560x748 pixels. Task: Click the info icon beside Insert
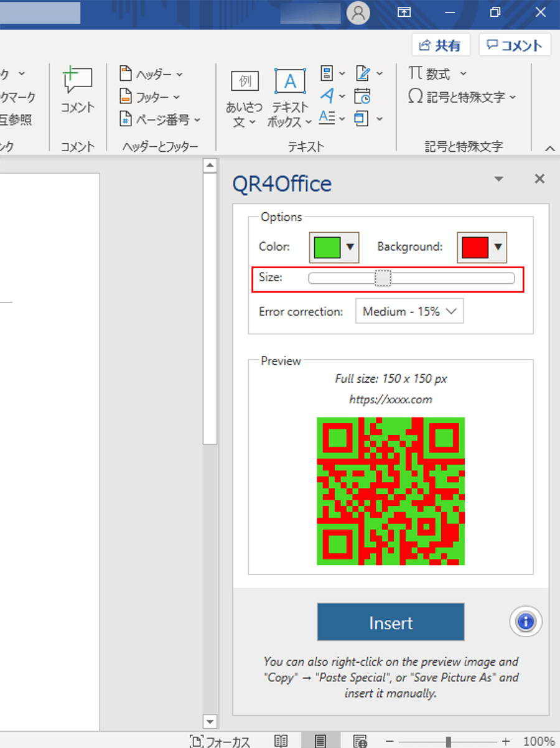(x=526, y=621)
